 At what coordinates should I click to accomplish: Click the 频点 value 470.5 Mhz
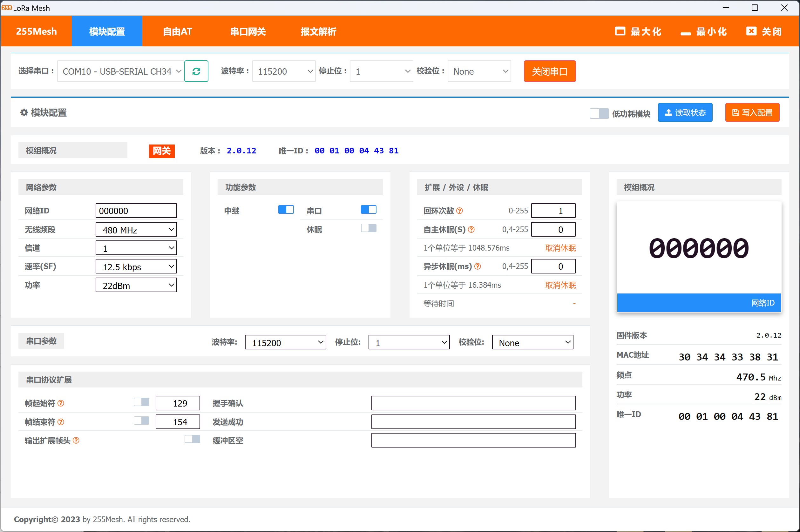(x=759, y=377)
